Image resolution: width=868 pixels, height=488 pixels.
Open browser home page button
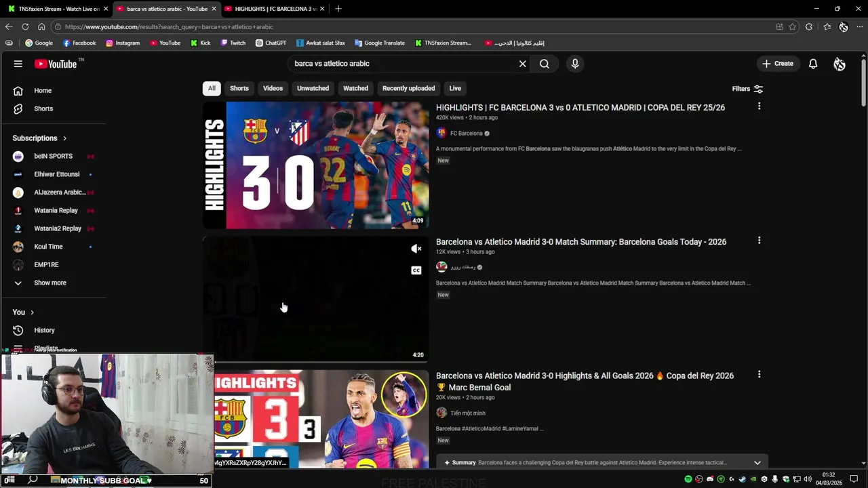click(41, 26)
